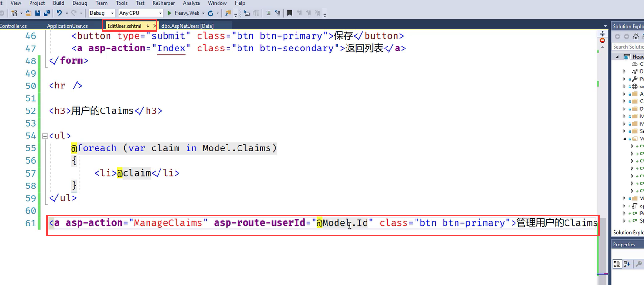644x285 pixels.
Task: Click the Redo arrow icon
Action: coord(74,13)
